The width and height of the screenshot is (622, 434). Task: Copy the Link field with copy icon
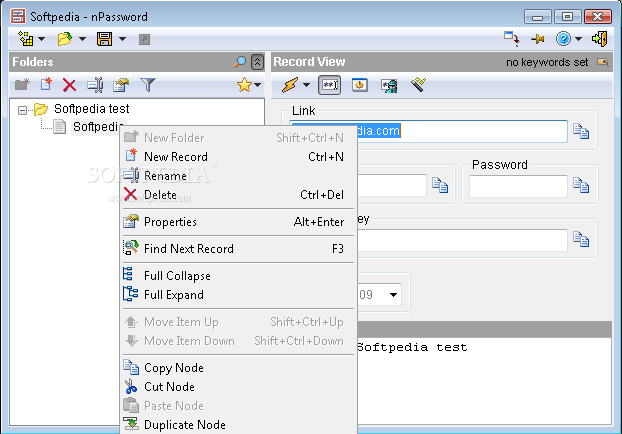pyautogui.click(x=581, y=131)
